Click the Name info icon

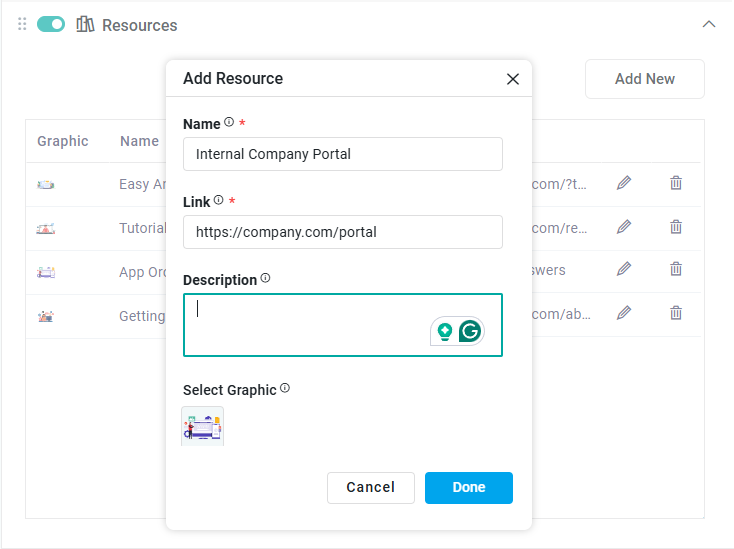229,122
